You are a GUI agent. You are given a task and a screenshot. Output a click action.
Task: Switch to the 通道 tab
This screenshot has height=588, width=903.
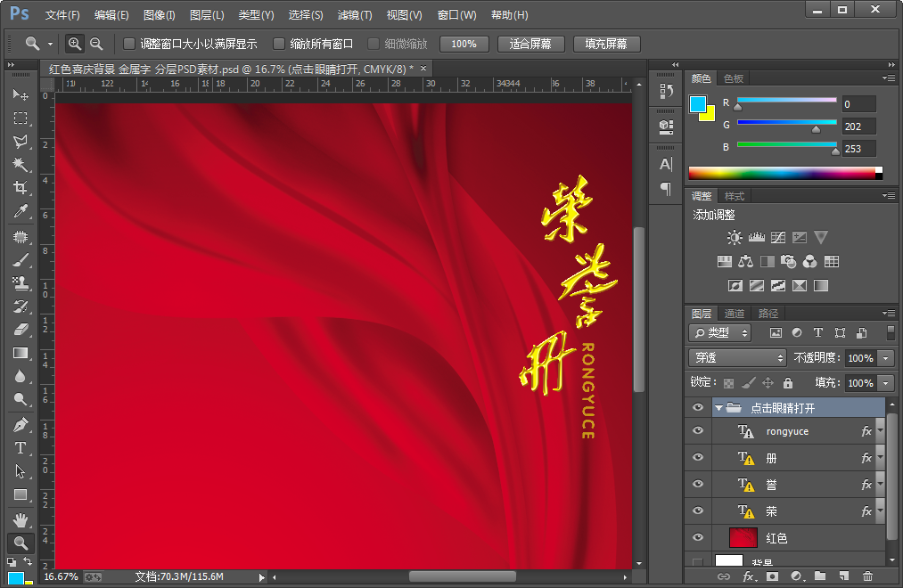pyautogui.click(x=735, y=314)
